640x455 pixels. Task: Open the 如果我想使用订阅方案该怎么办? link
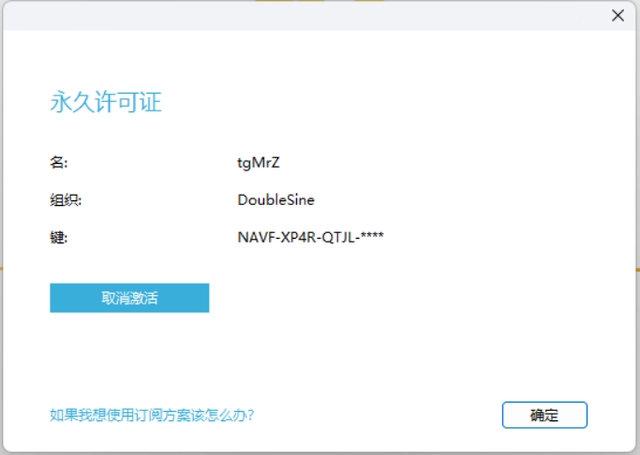tap(152, 415)
